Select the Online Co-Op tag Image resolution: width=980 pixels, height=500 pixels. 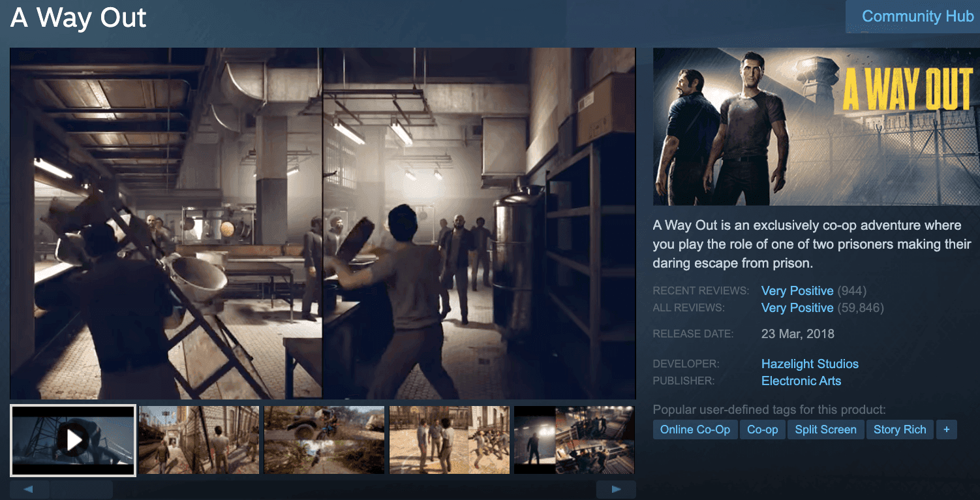(x=695, y=430)
